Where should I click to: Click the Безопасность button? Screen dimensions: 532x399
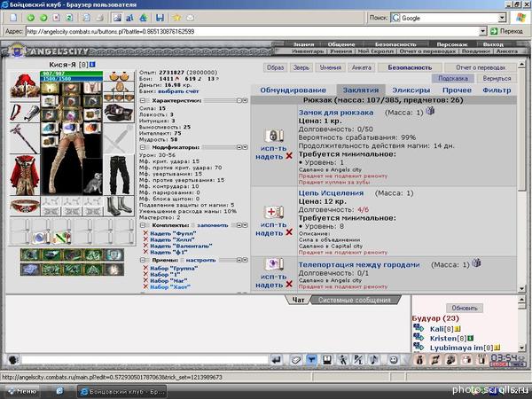click(410, 67)
